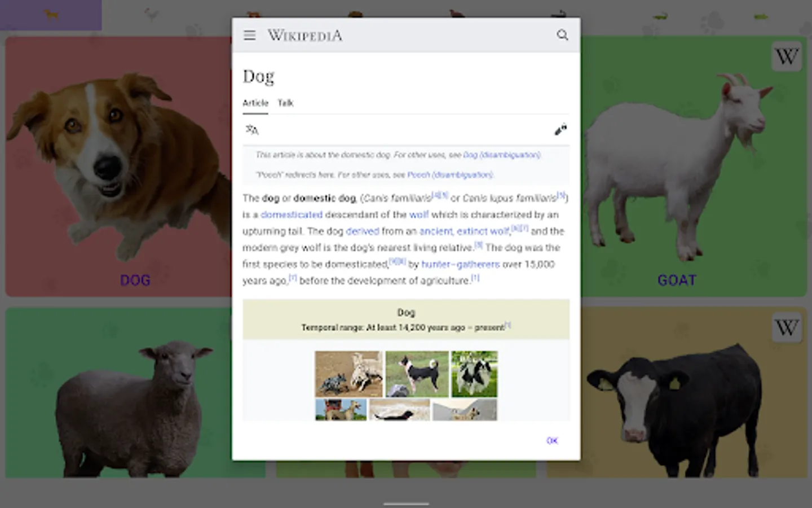The width and height of the screenshot is (812, 508).
Task: Click the 'Temporal range' infobox line
Action: [406, 327]
